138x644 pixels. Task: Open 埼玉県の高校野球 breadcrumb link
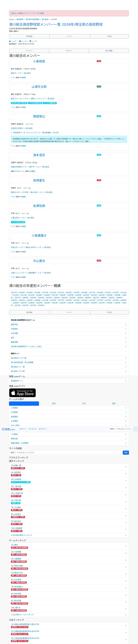click(33, 19)
